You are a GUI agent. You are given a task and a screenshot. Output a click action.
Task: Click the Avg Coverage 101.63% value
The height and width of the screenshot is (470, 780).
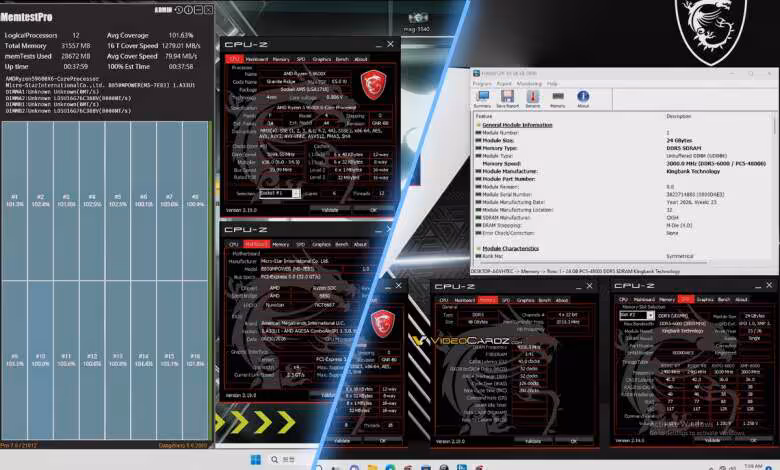(181, 35)
